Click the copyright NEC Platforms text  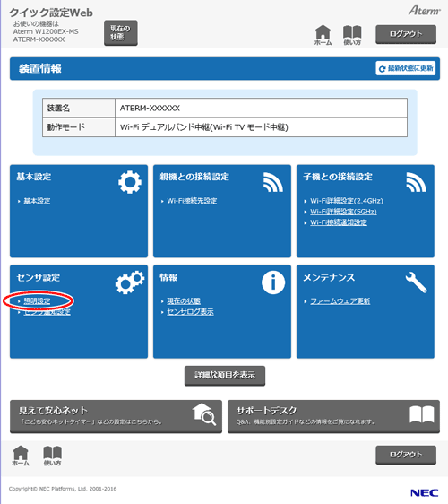pyautogui.click(x=63, y=489)
